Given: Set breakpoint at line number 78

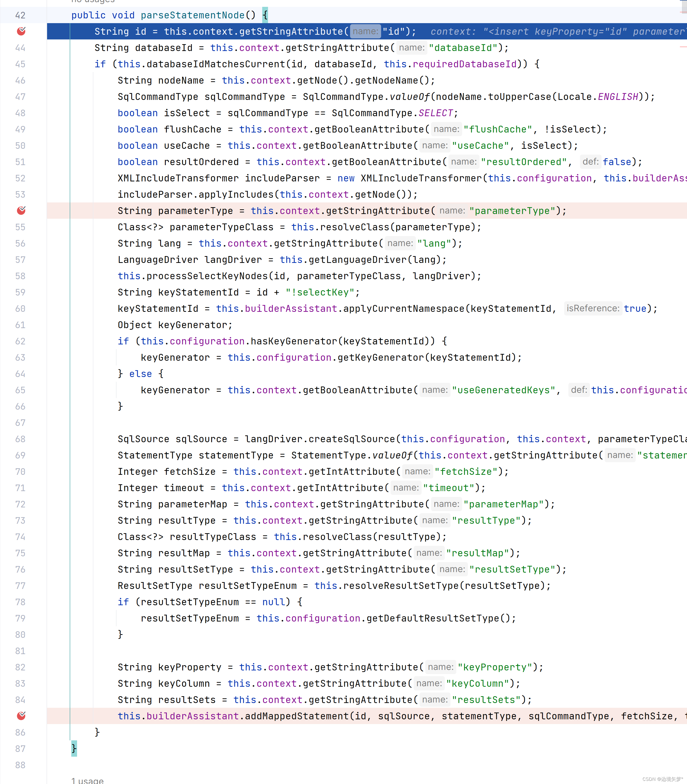Looking at the screenshot, I should pyautogui.click(x=20, y=602).
